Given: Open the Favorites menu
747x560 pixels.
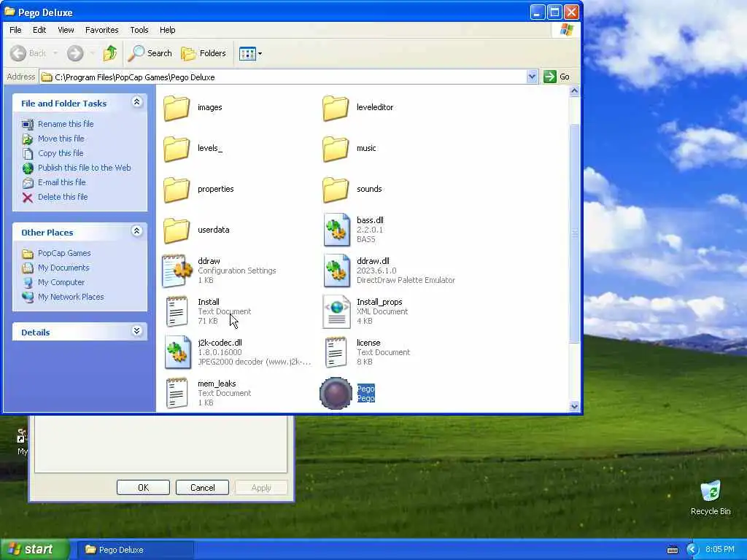Looking at the screenshot, I should [102, 30].
